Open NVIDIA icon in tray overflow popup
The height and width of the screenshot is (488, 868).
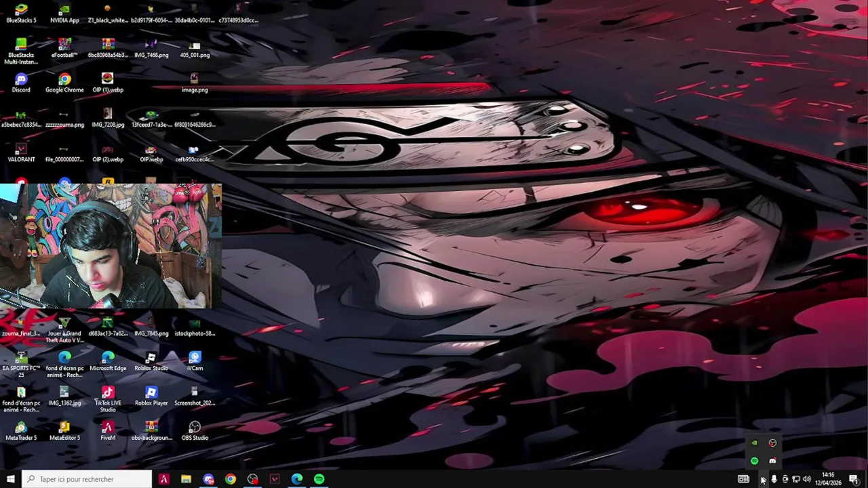pos(754,443)
